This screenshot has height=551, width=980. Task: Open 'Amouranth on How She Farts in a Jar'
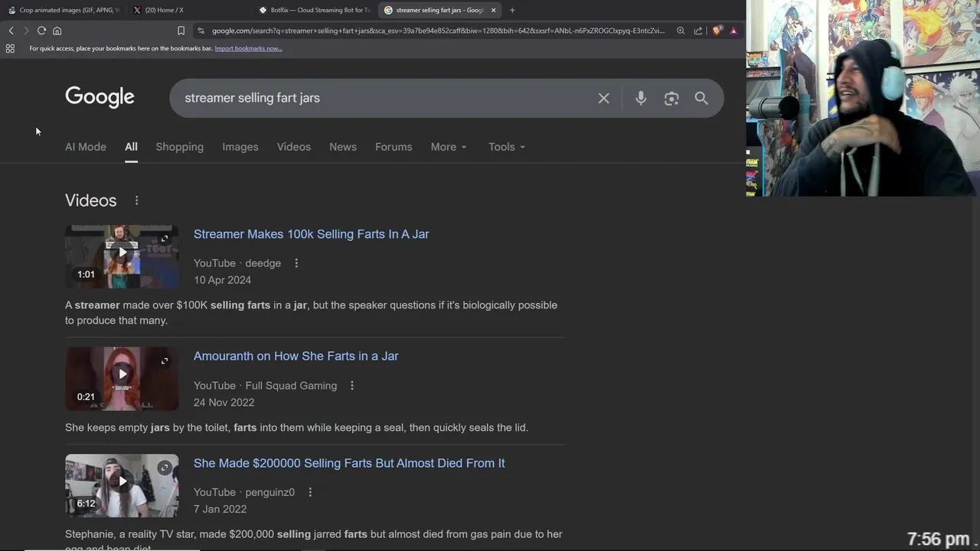click(x=296, y=356)
